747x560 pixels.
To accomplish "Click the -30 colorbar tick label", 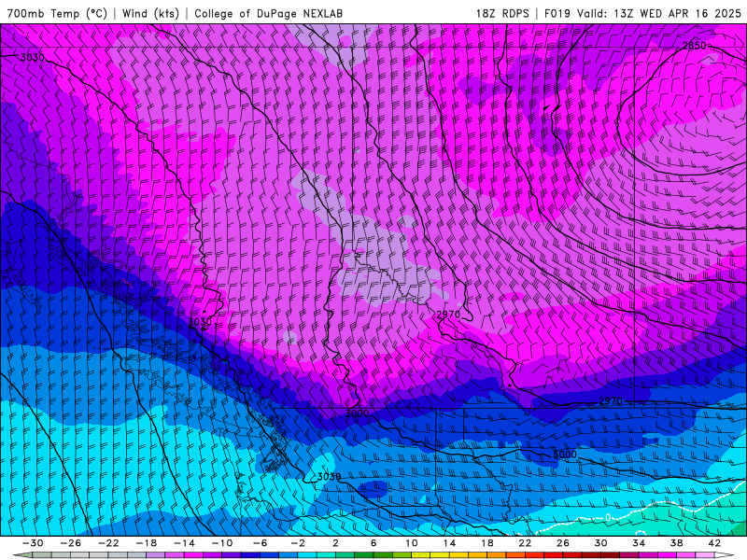I will coord(33,543).
